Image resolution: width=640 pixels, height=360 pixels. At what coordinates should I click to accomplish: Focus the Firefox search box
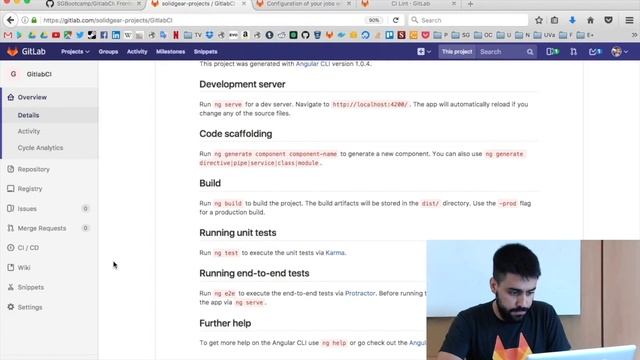[469, 20]
